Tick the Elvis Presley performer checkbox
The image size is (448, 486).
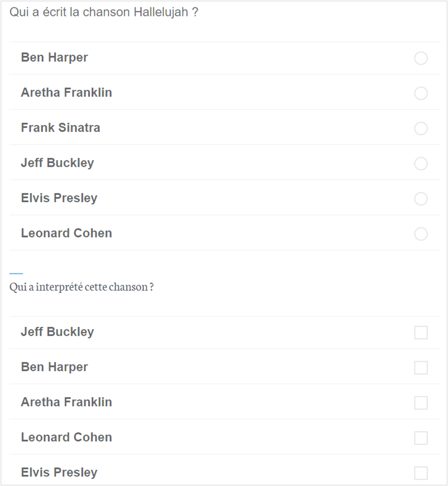coord(421,473)
